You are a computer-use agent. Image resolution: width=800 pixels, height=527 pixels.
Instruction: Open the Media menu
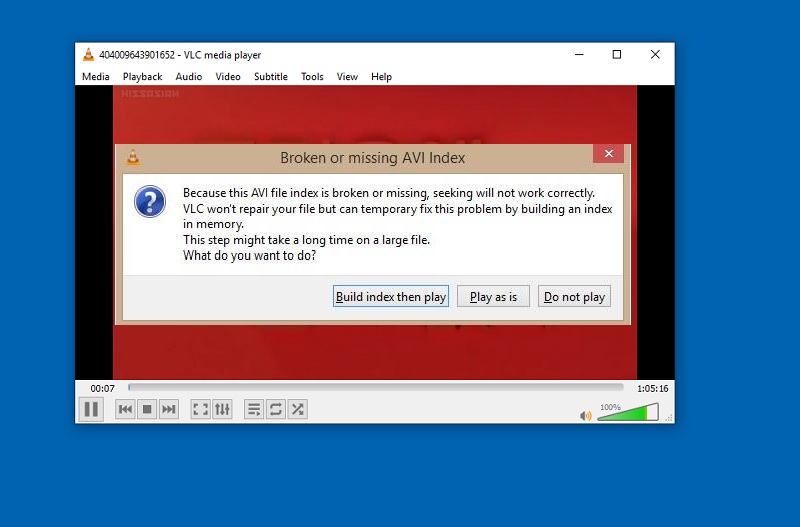95,77
